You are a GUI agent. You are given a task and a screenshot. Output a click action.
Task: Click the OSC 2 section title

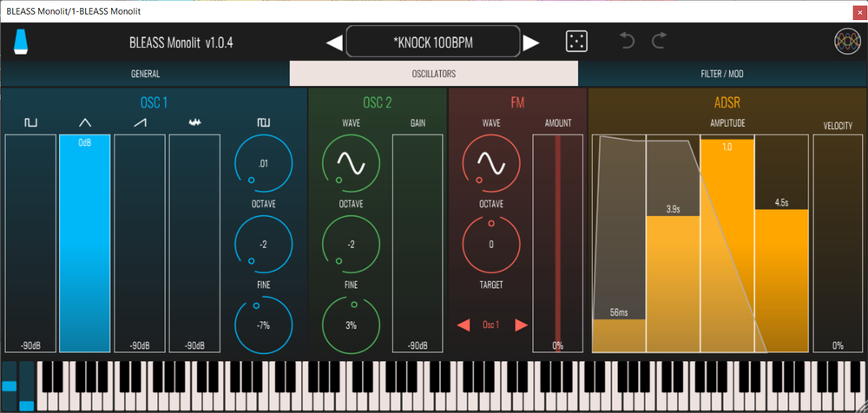point(378,102)
